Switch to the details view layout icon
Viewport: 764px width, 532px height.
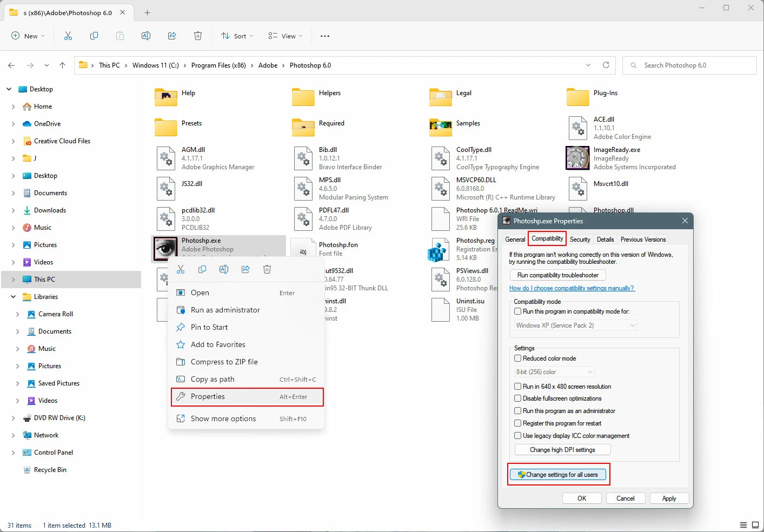pyautogui.click(x=743, y=525)
